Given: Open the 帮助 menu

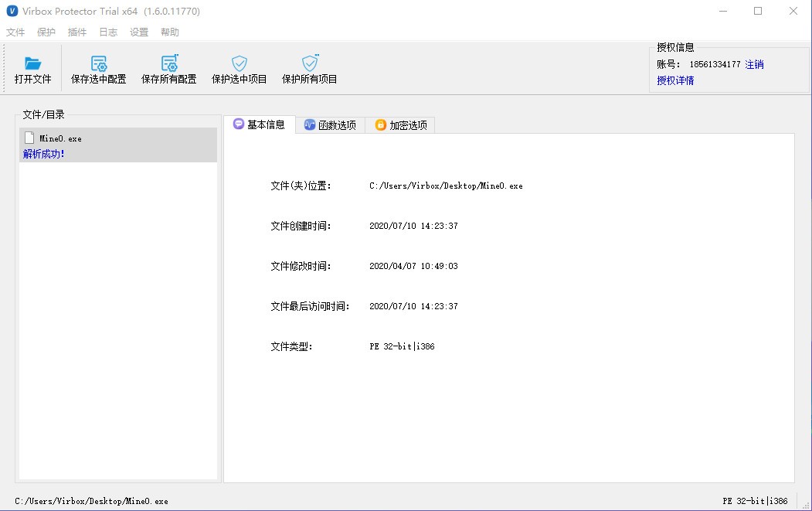Looking at the screenshot, I should pos(169,32).
